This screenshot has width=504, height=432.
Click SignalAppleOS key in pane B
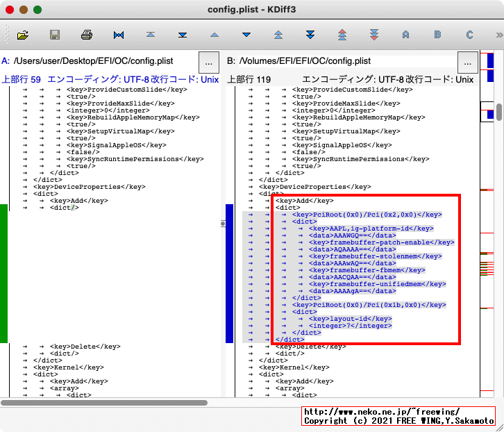[342, 145]
